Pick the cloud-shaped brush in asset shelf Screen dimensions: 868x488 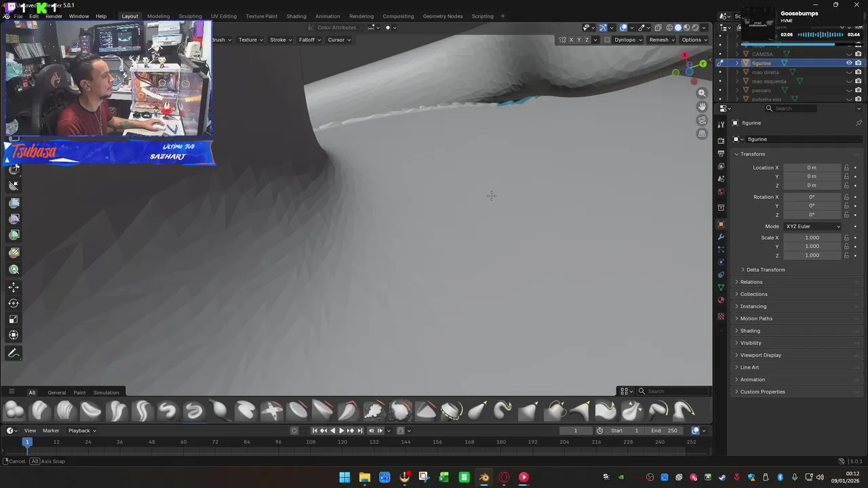374,410
